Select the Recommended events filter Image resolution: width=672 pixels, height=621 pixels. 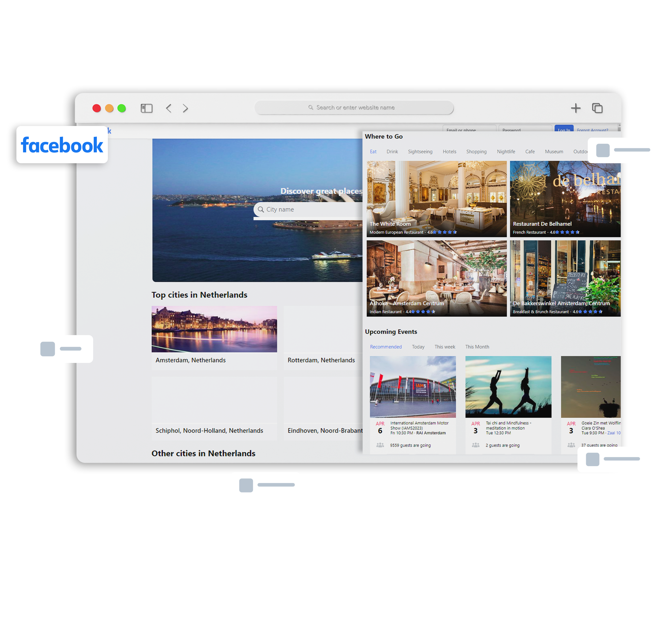(386, 347)
